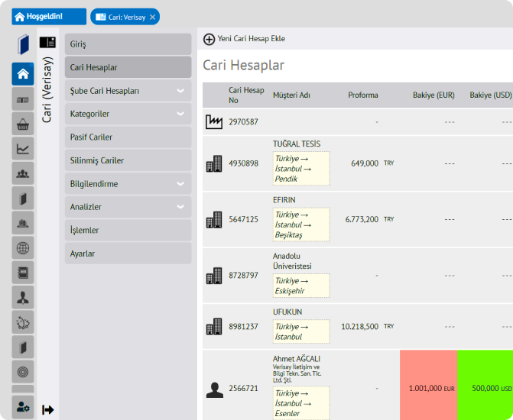This screenshot has width=513, height=420.
Task: Open the Pasif Cariler menu item
Action: pos(128,137)
